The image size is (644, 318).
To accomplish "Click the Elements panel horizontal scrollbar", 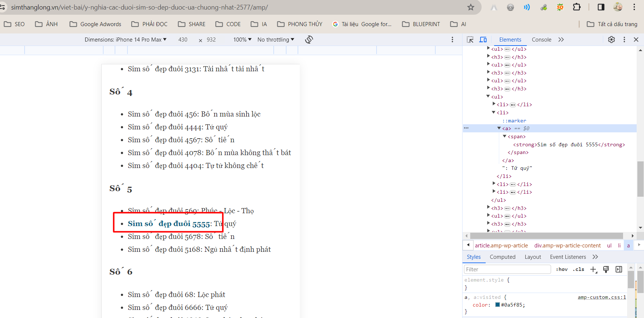I will pyautogui.click(x=547, y=236).
